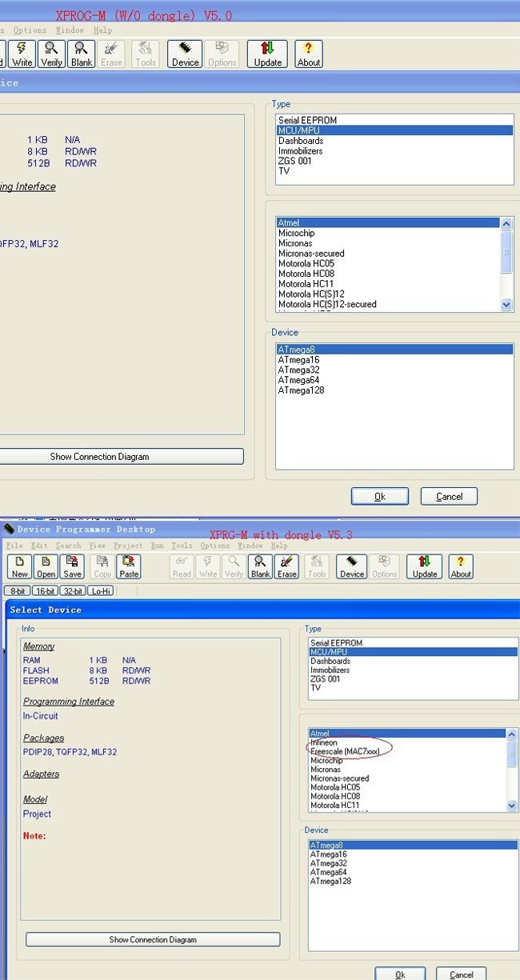Click Ok button in bottom V5.3 dialog

400,974
